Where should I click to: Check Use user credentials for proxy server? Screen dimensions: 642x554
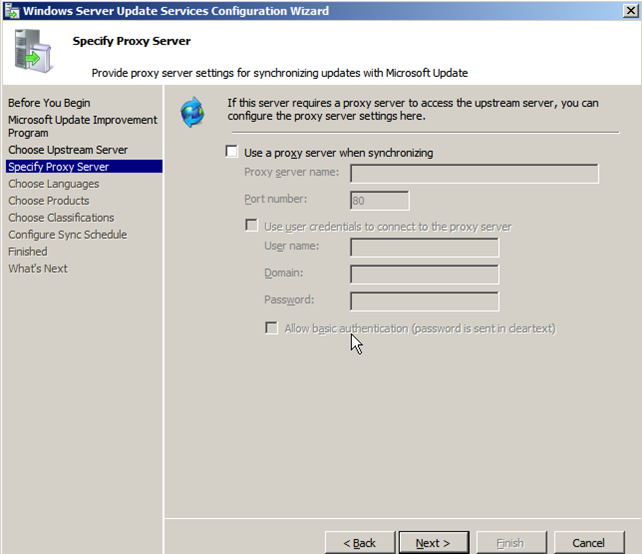252,226
